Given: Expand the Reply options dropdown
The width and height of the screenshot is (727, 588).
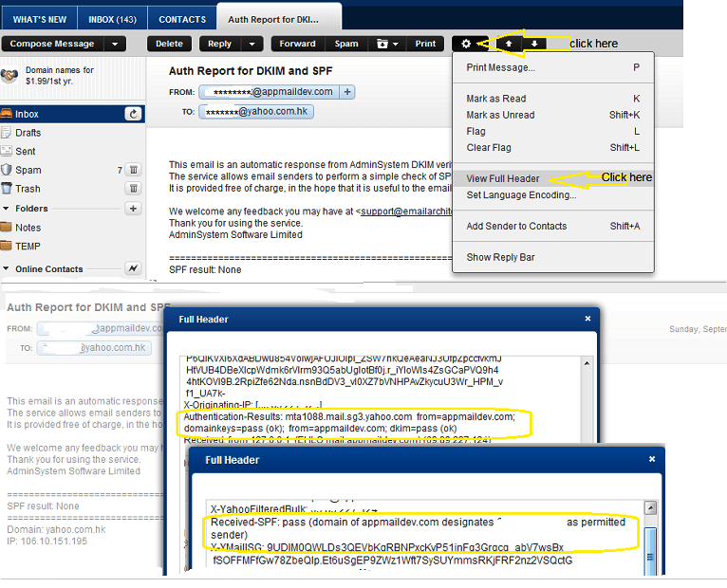Looking at the screenshot, I should pyautogui.click(x=252, y=44).
